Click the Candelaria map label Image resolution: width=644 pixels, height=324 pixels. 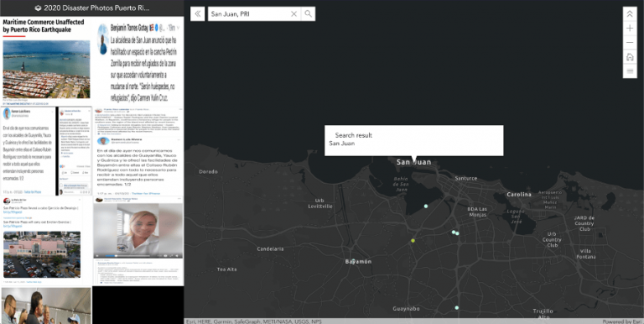[270, 248]
